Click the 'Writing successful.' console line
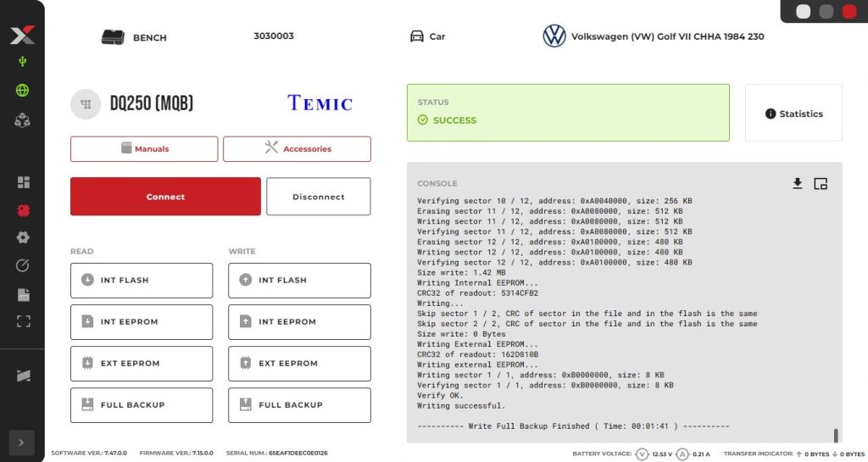Image resolution: width=868 pixels, height=462 pixels. click(x=461, y=405)
